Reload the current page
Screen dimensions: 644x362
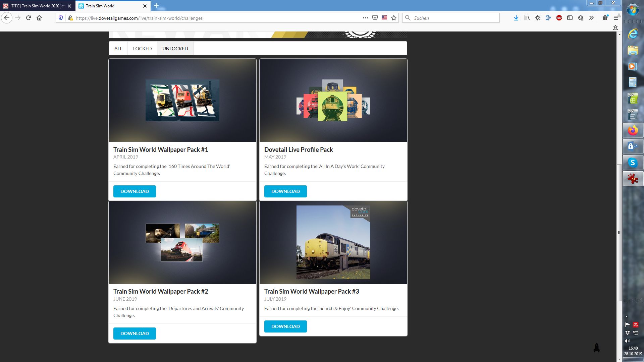click(29, 18)
